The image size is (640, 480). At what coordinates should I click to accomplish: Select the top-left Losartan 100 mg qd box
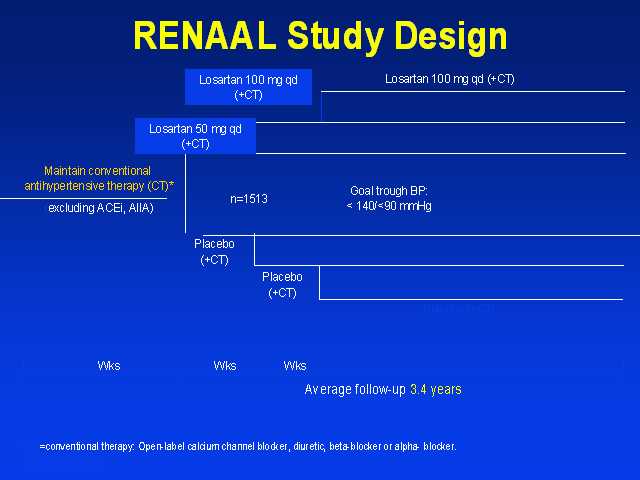coord(248,87)
